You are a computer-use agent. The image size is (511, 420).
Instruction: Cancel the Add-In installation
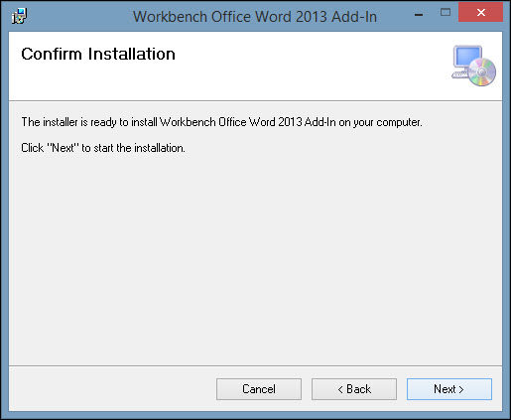pyautogui.click(x=259, y=389)
